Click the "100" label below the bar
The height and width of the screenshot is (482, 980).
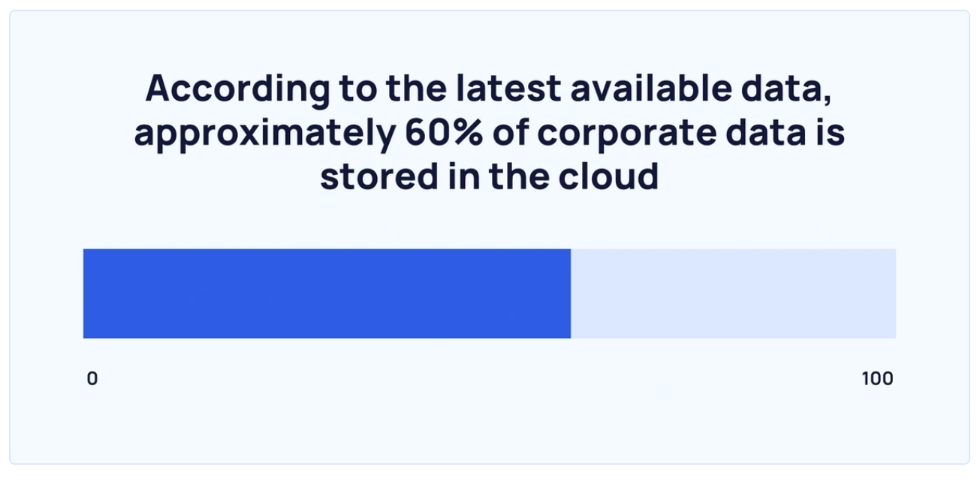click(x=877, y=378)
